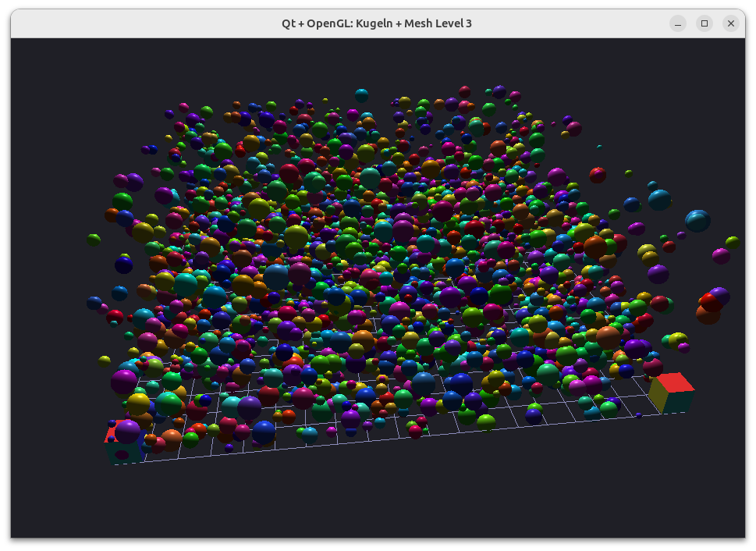Viewport: 756px width, 551px height.
Task: Click the empty dark background below the grid
Action: point(376,497)
